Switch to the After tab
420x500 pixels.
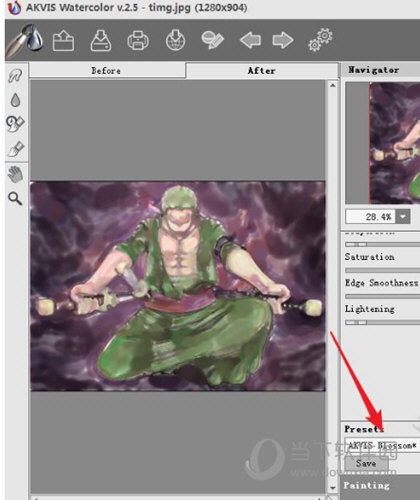click(x=262, y=71)
